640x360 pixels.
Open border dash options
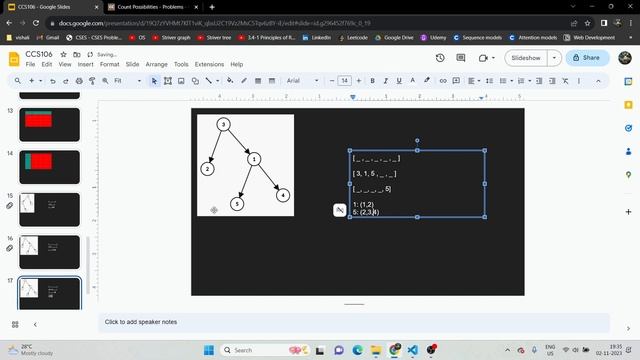point(272,81)
